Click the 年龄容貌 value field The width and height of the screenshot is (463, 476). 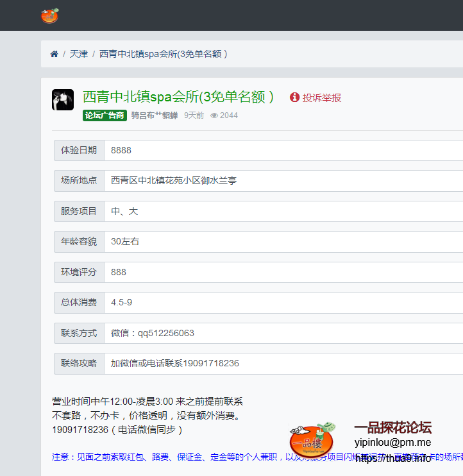pyautogui.click(x=282, y=242)
